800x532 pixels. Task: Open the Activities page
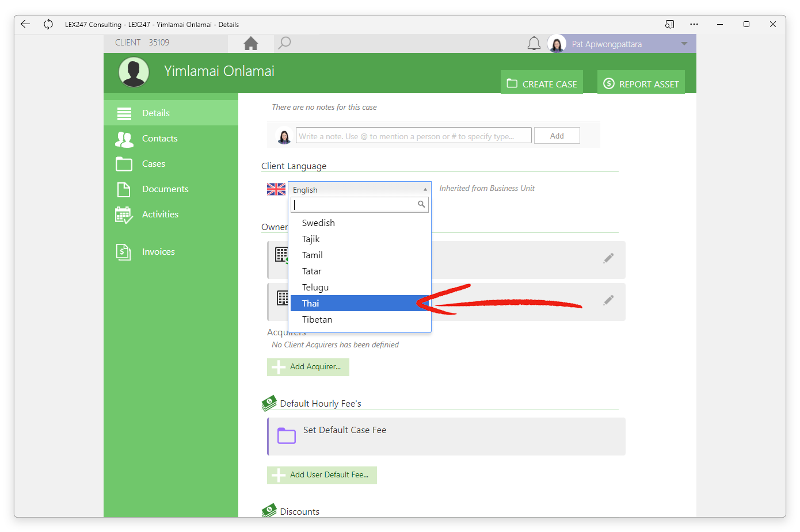tap(171, 214)
